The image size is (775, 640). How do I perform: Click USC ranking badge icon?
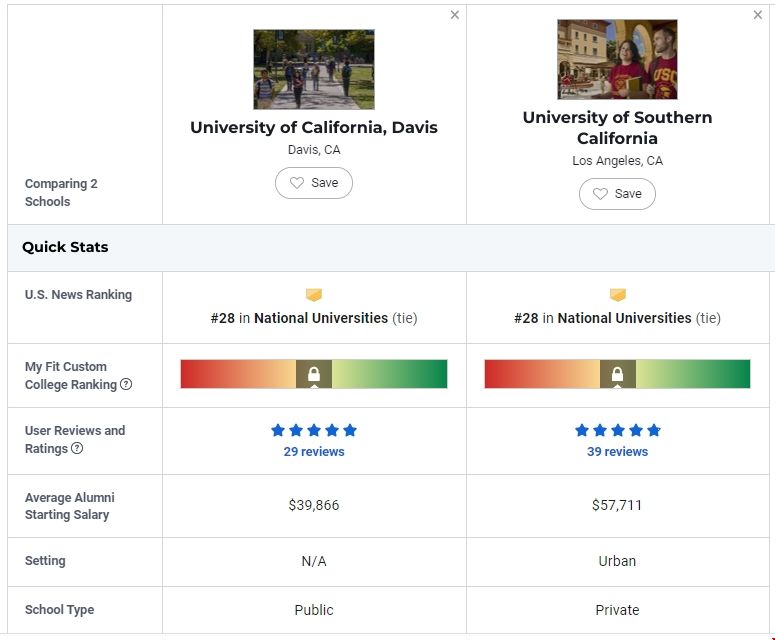tap(617, 295)
